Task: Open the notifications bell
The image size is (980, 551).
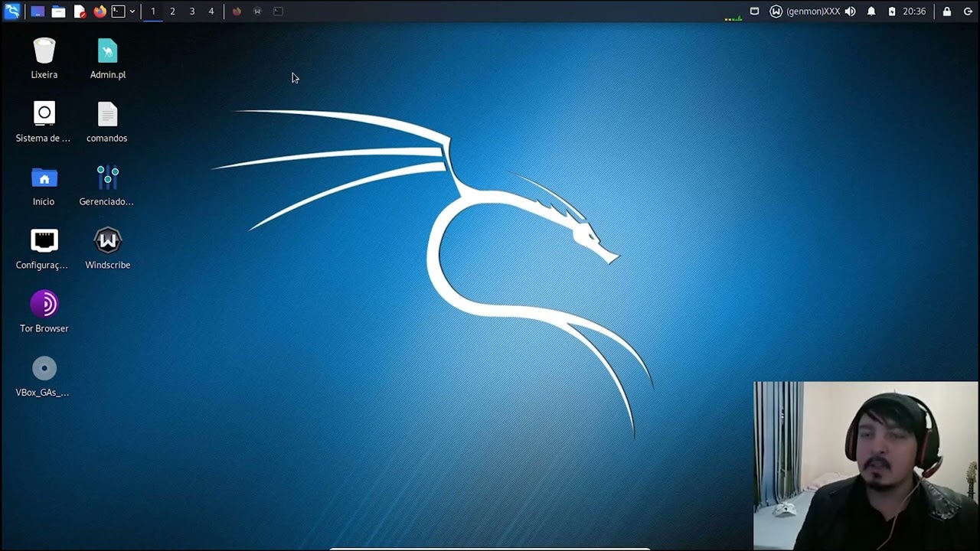Action: pos(871,11)
